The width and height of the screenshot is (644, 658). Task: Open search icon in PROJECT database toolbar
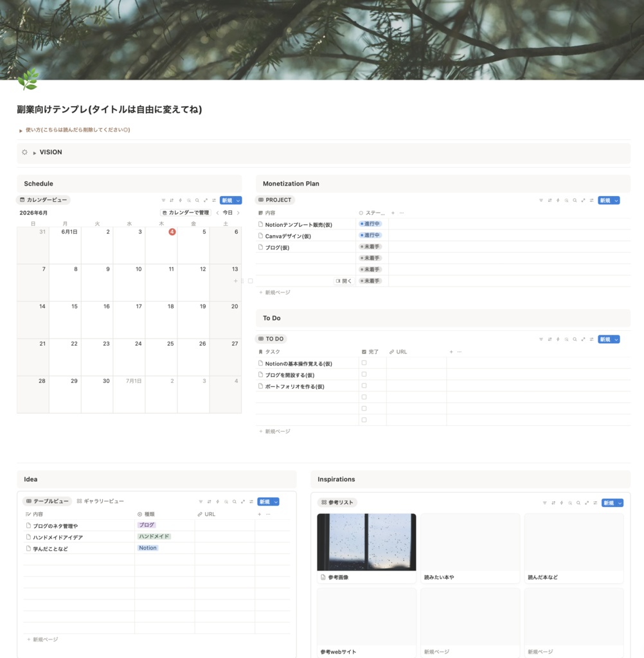575,200
